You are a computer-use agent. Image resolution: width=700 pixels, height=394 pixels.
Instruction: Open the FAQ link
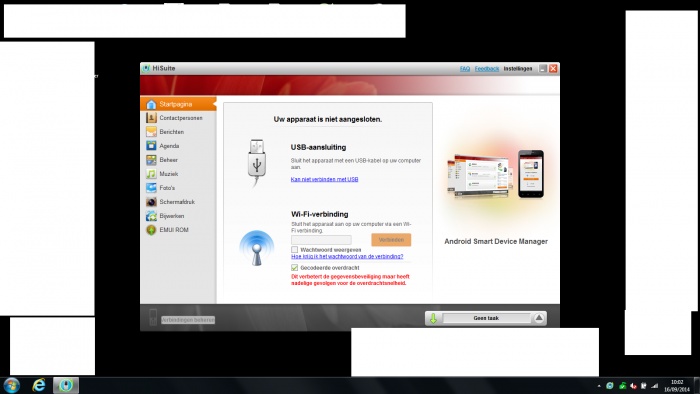465,69
